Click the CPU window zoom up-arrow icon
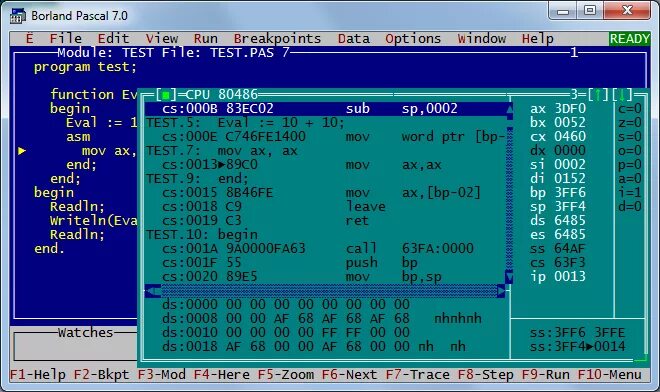The width and height of the screenshot is (660, 392). [598, 95]
